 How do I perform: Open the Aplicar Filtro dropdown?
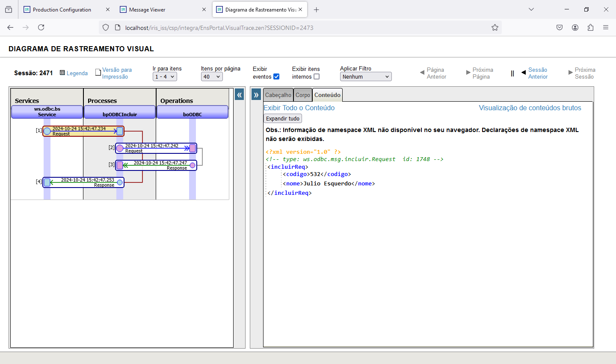(x=366, y=76)
